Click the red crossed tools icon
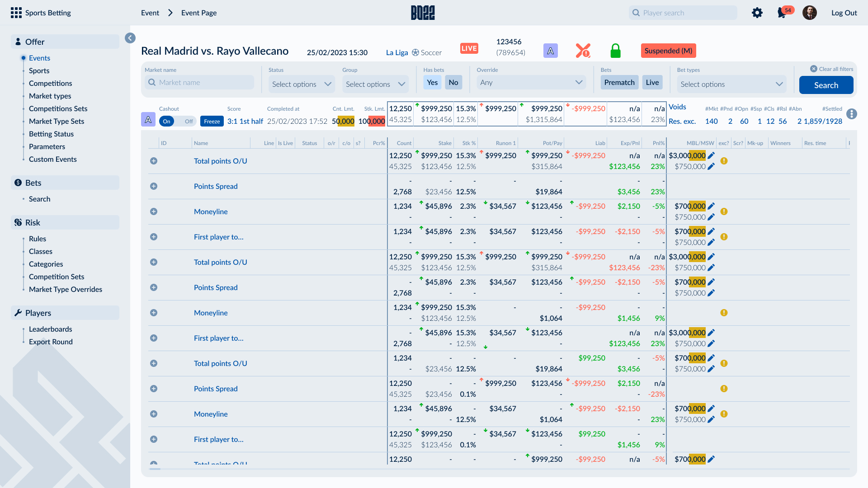 (x=583, y=51)
